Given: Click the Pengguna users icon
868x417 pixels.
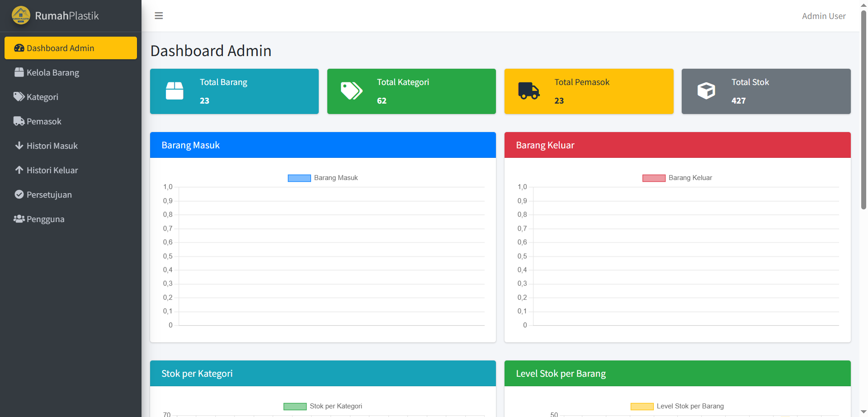Looking at the screenshot, I should (x=19, y=219).
